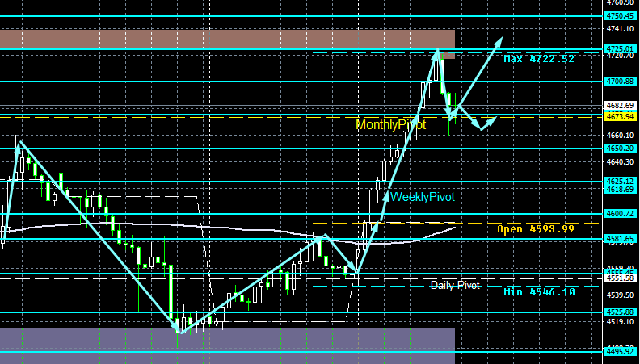Screen dimensions: 640x364
Task: Select the 4495.92 price level tag
Action: 620,351
